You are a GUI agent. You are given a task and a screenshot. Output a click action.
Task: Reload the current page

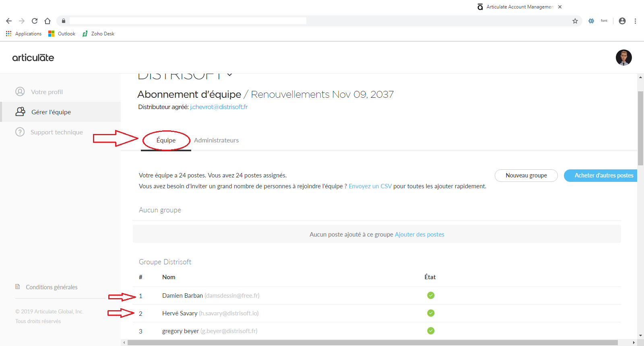tap(35, 21)
